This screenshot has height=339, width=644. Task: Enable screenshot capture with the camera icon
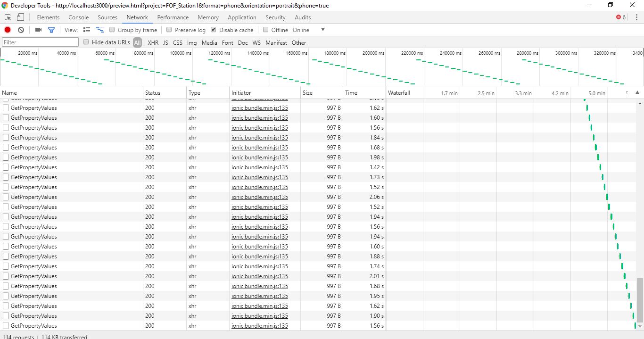(x=38, y=29)
